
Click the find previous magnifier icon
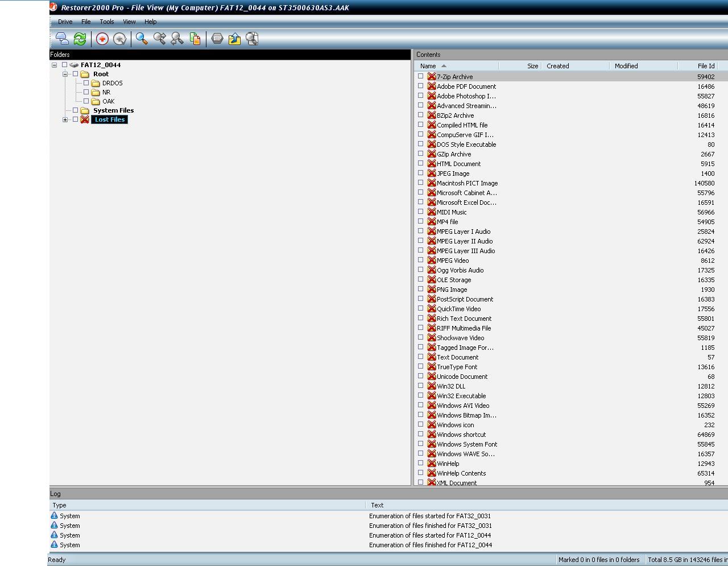(177, 39)
